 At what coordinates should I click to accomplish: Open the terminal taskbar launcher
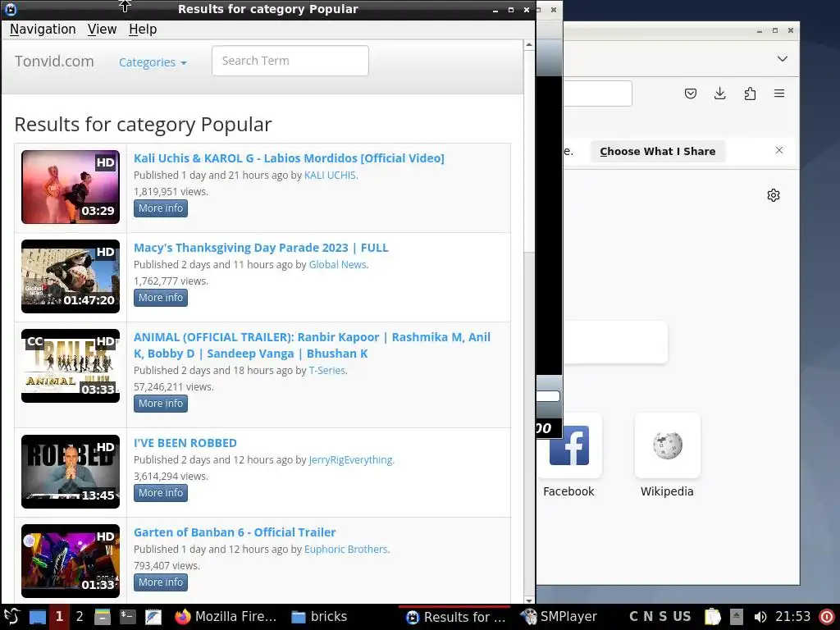click(127, 617)
